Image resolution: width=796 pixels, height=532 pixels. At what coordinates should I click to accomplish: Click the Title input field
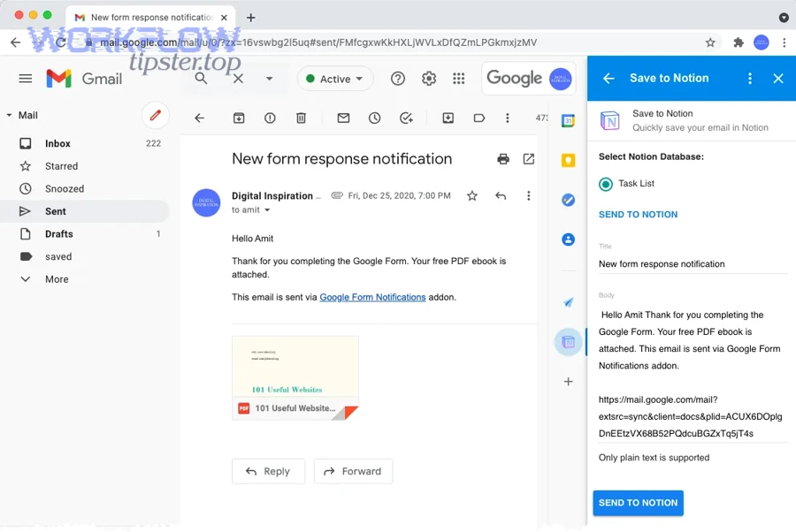(x=690, y=263)
